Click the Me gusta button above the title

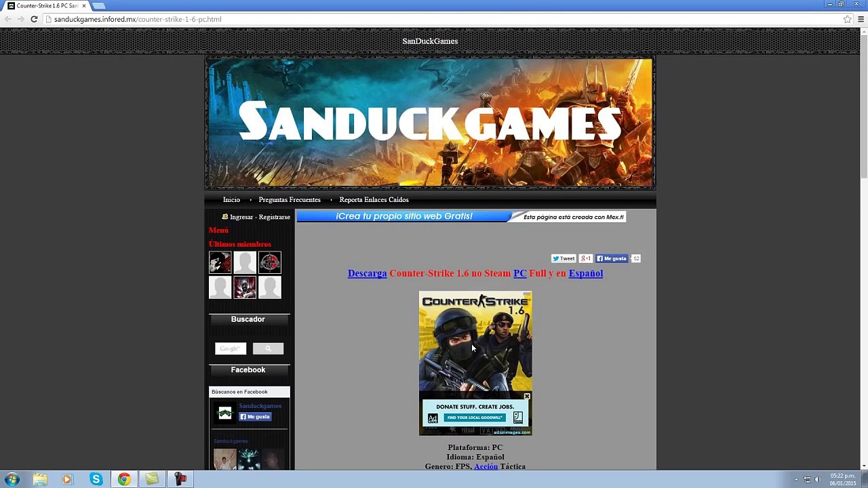tap(612, 258)
